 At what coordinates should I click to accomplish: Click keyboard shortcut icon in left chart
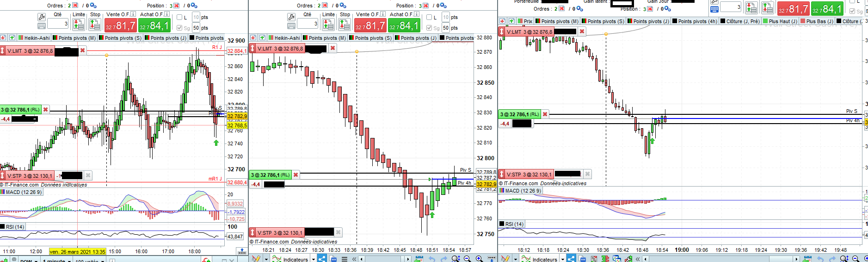click(x=41, y=26)
